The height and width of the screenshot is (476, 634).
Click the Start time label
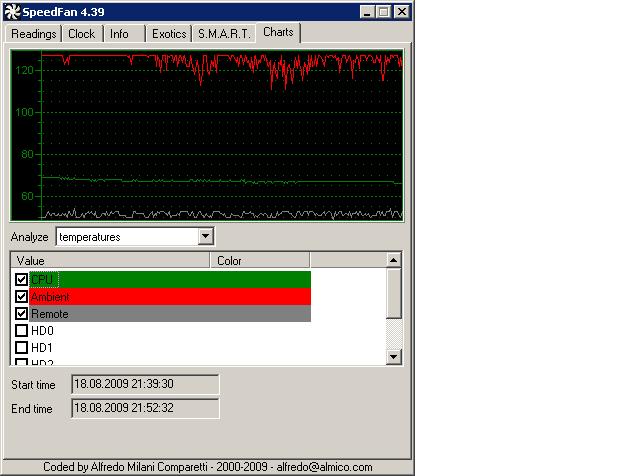click(x=33, y=385)
